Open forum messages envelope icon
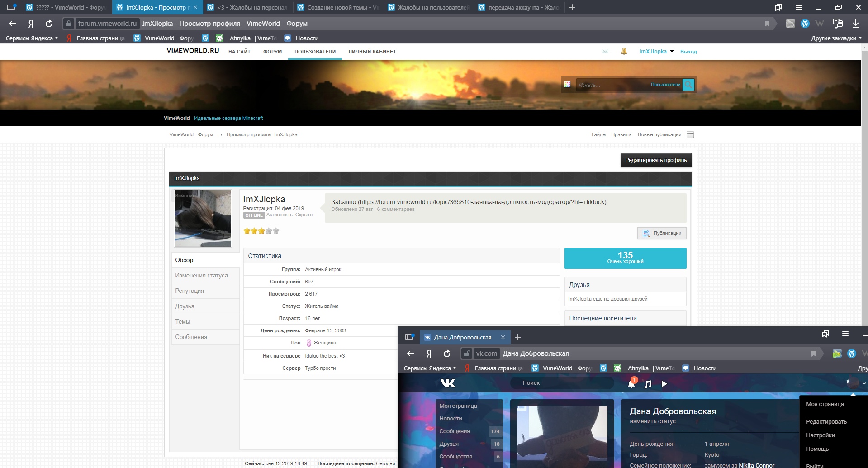The height and width of the screenshot is (468, 868). pos(605,52)
